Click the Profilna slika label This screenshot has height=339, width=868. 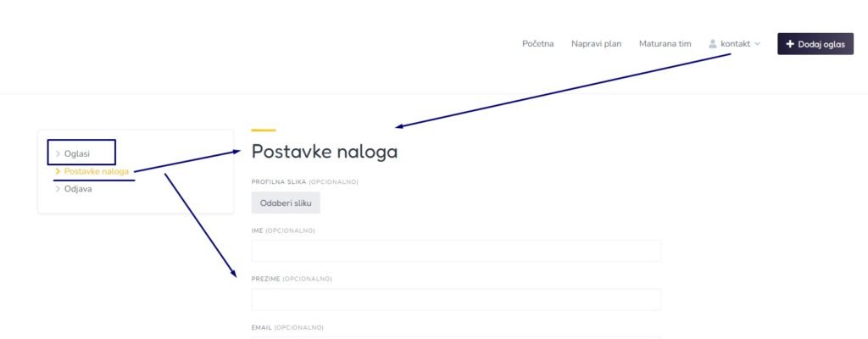(304, 181)
